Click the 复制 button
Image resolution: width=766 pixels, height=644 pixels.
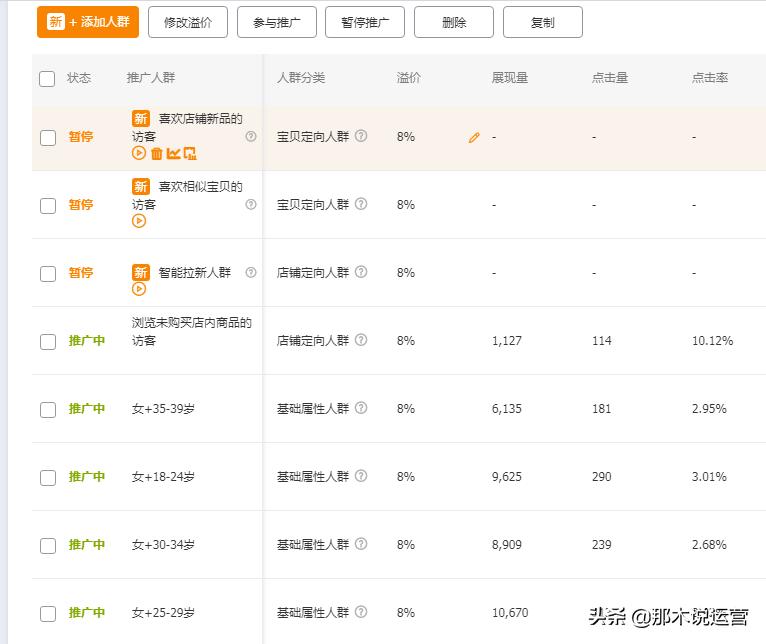[543, 22]
